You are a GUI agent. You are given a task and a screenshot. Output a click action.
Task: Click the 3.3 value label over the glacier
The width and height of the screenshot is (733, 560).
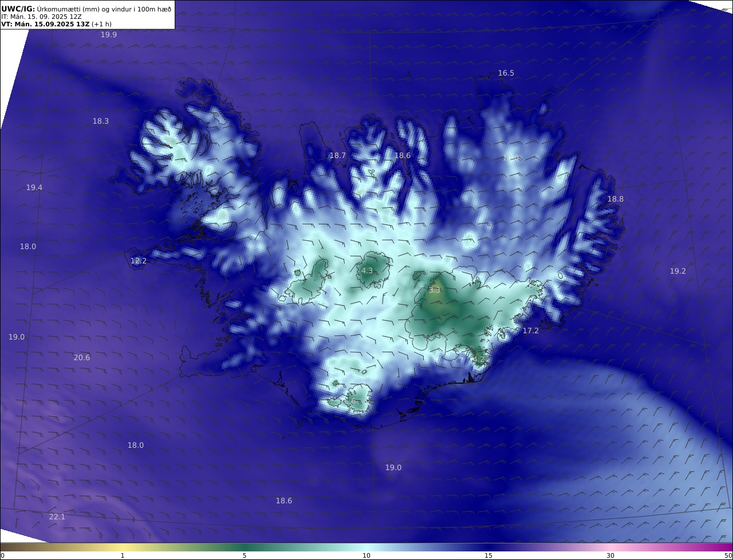435,290
